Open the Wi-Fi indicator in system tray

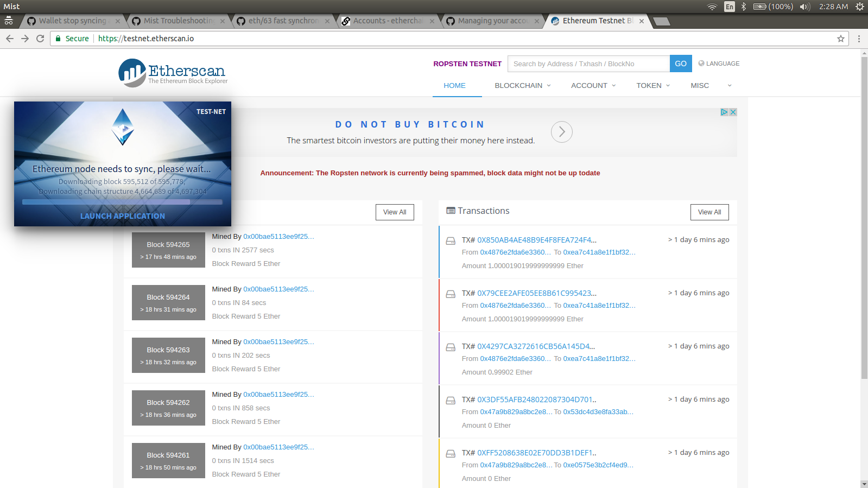click(712, 7)
